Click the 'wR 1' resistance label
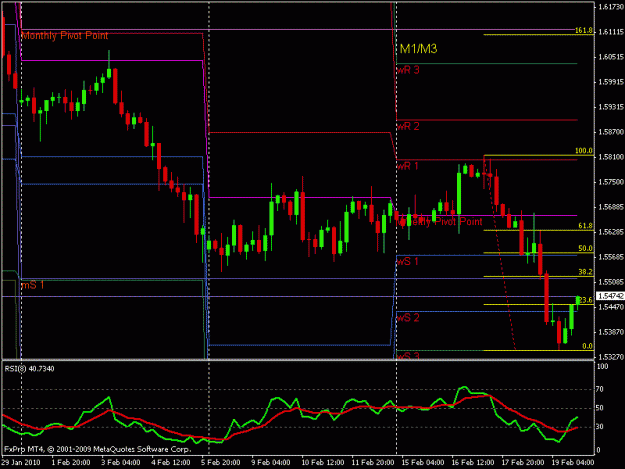Viewport: 625px width, 469px height. pyautogui.click(x=407, y=166)
